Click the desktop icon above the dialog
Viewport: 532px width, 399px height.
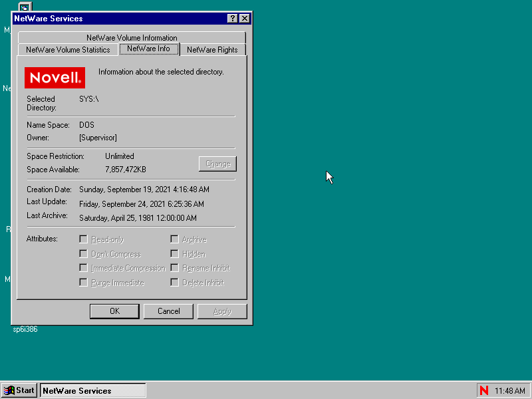pyautogui.click(x=25, y=7)
